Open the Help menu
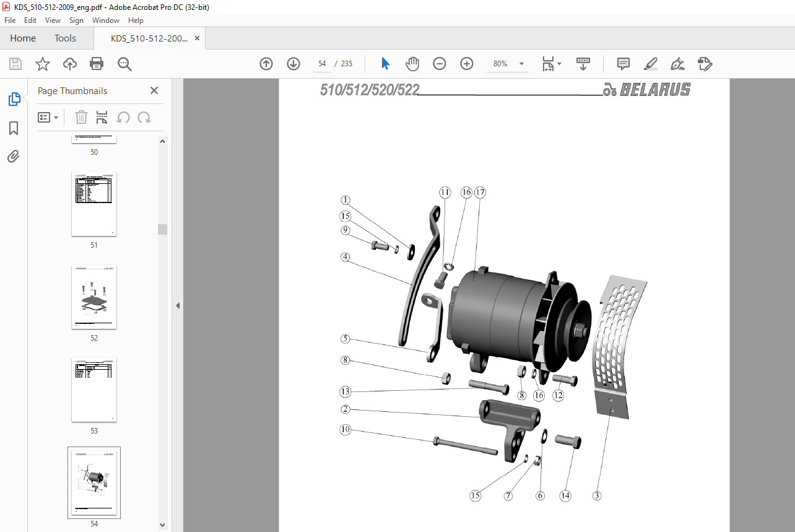Screen dimensions: 795x532 [x=136, y=20]
